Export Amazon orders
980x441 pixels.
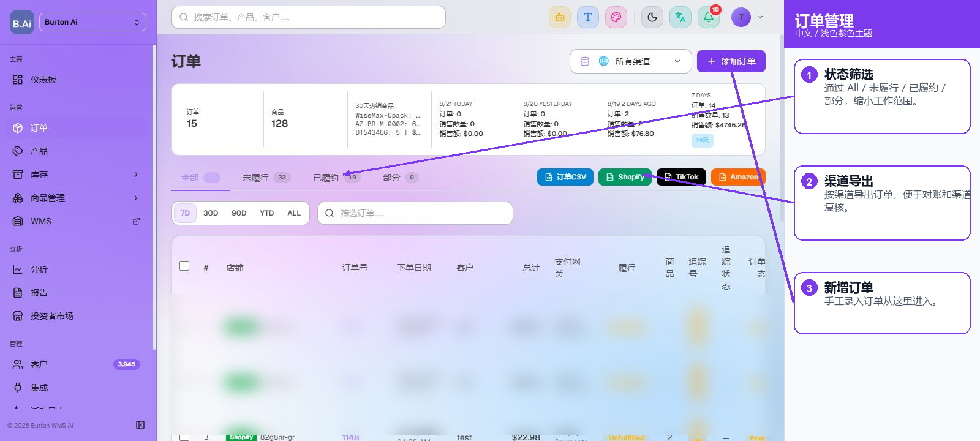[738, 177]
